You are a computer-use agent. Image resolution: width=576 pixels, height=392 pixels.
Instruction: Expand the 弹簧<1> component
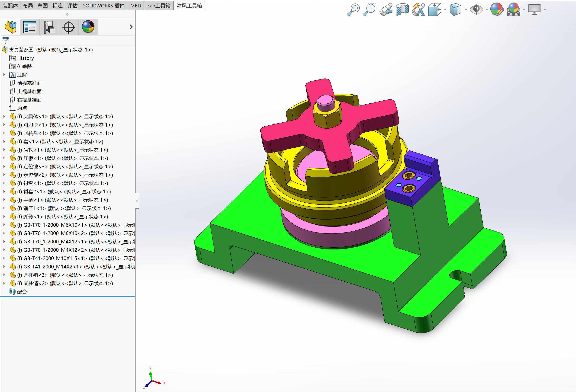[4, 217]
